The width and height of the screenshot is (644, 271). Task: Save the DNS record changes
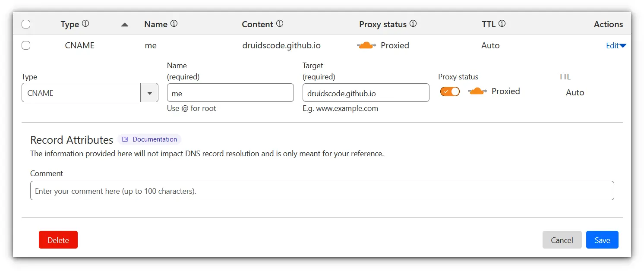click(602, 239)
